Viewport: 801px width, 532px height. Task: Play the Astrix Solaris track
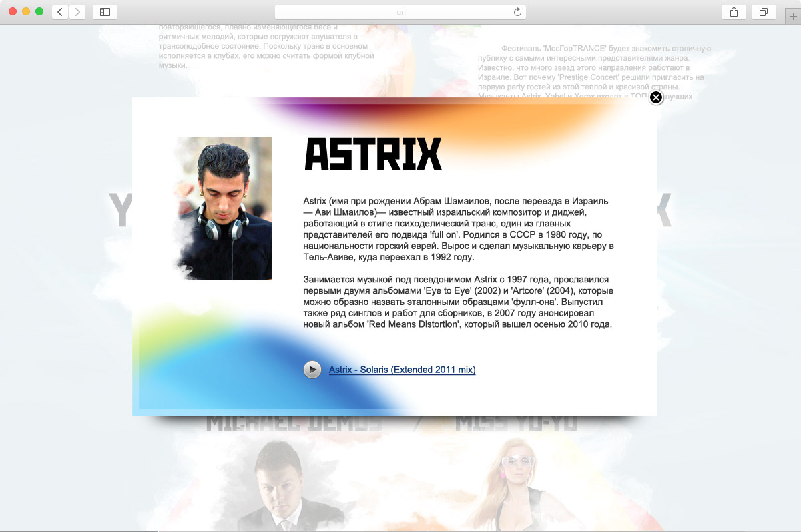pyautogui.click(x=312, y=369)
